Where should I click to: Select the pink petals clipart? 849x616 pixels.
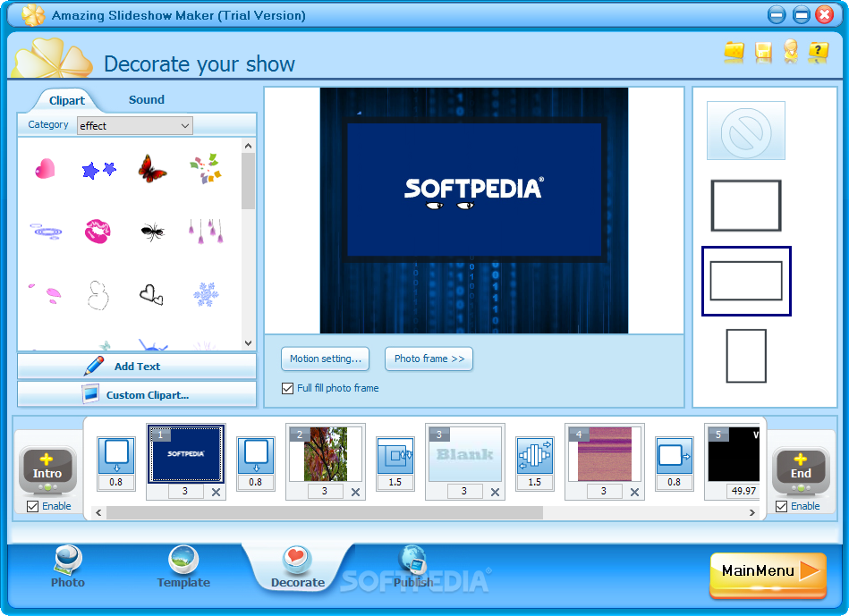46,294
